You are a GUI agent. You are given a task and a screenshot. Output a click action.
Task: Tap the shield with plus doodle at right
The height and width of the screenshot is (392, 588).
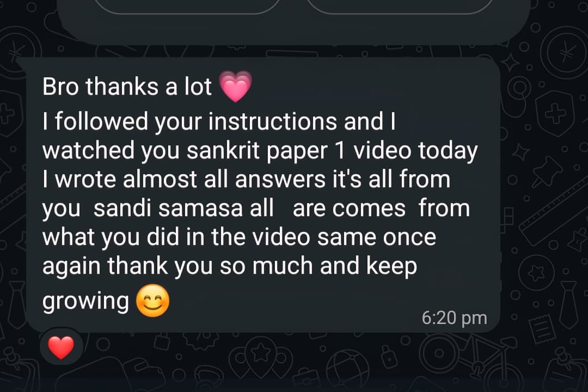[x=555, y=114]
